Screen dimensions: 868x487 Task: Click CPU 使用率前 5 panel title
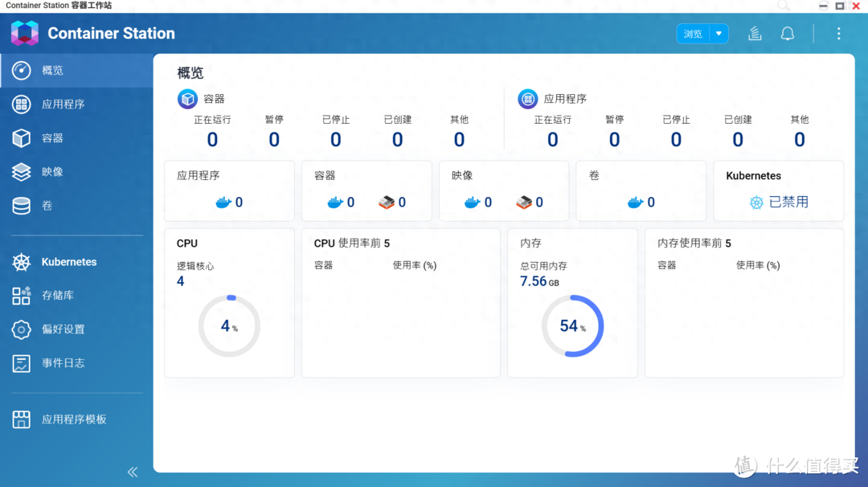coord(352,243)
